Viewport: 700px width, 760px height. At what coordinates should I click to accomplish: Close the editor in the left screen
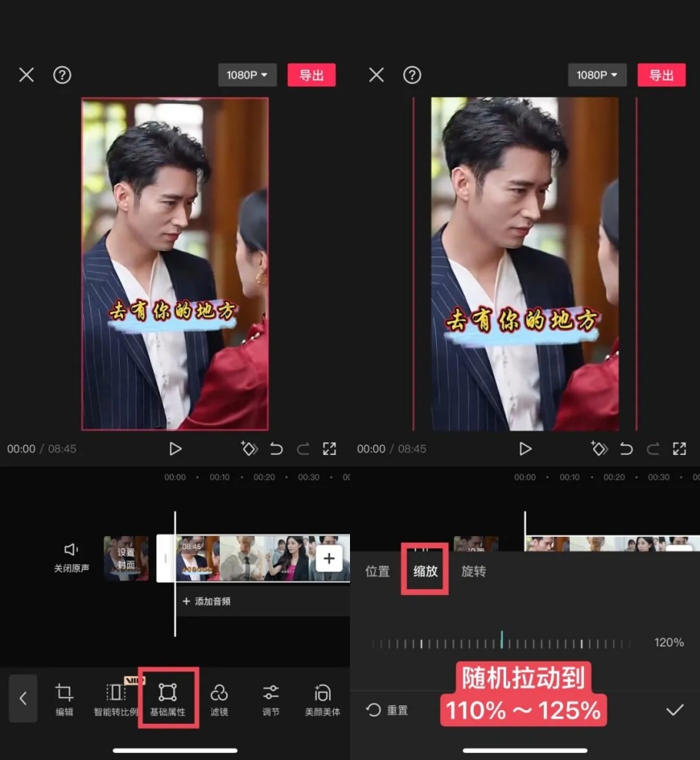(x=27, y=75)
